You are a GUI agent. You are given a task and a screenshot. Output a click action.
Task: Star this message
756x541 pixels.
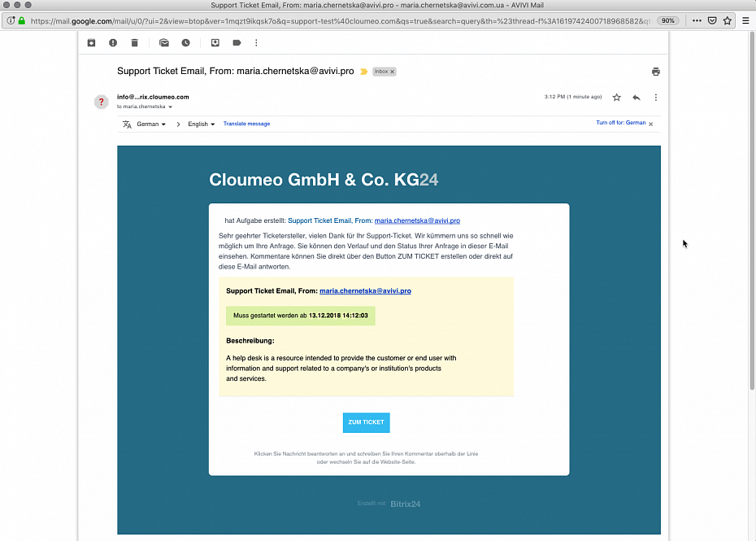(617, 98)
